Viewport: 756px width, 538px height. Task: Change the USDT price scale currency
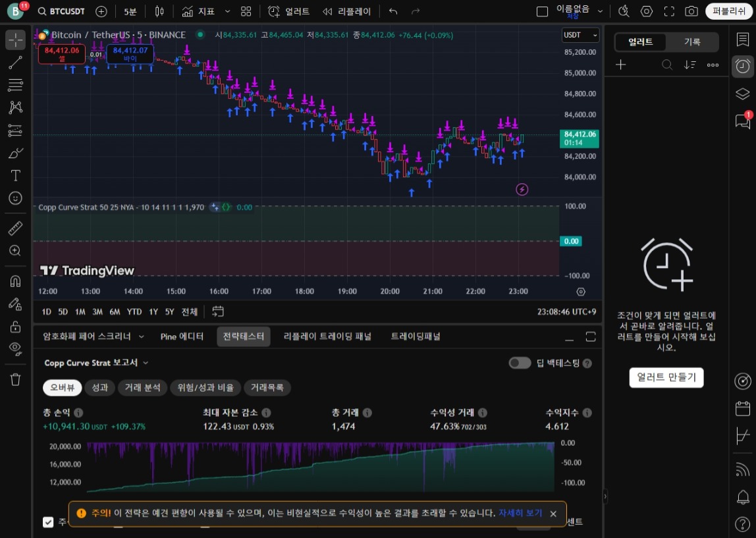coord(581,35)
